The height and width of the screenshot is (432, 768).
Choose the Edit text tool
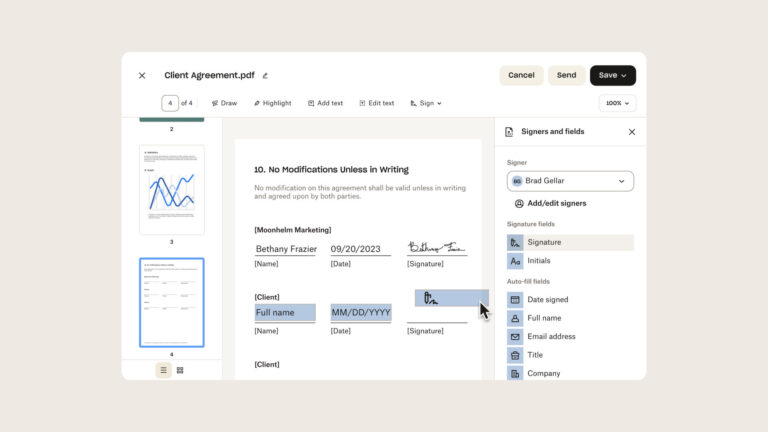click(x=376, y=103)
